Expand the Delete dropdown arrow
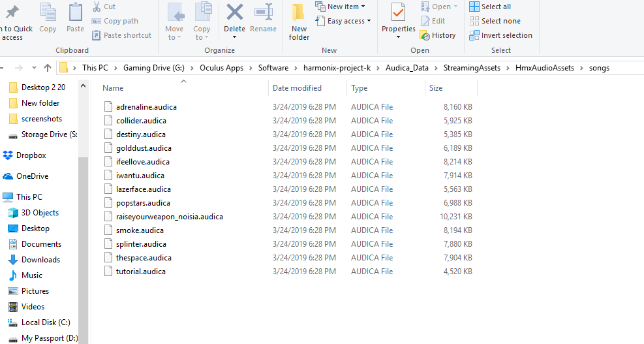The height and width of the screenshot is (344, 644). point(234,37)
